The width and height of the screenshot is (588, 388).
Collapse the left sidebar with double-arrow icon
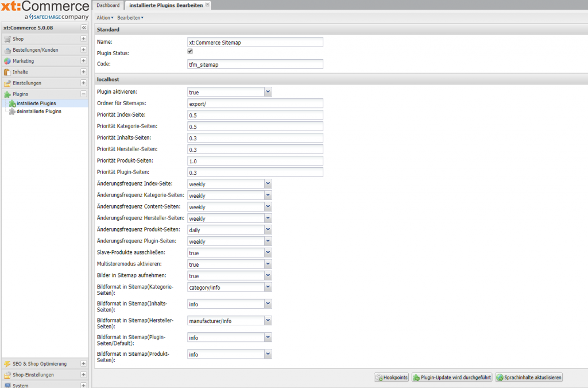pos(83,28)
